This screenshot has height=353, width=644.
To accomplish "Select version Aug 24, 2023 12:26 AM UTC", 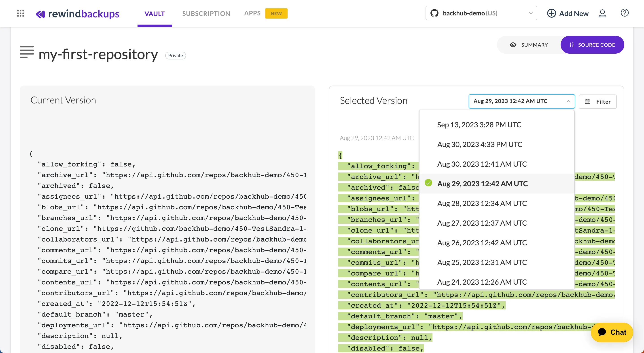I will [x=496, y=282].
